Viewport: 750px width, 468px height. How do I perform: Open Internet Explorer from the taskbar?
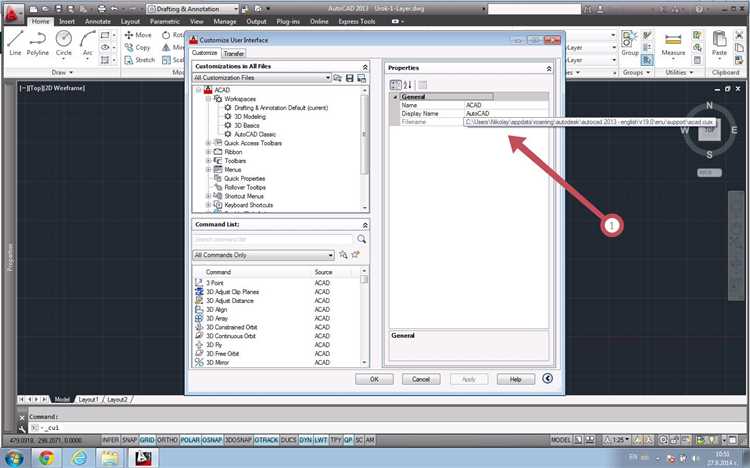[x=79, y=458]
